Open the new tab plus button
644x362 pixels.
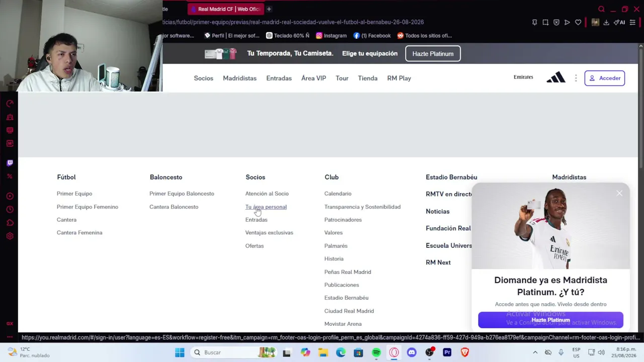click(x=269, y=9)
